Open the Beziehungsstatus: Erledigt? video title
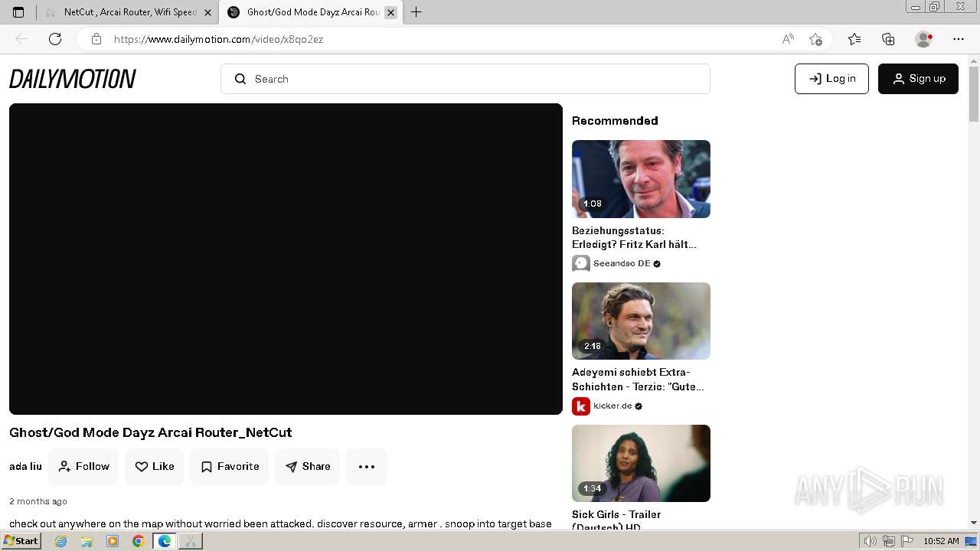The image size is (980, 551). [634, 237]
